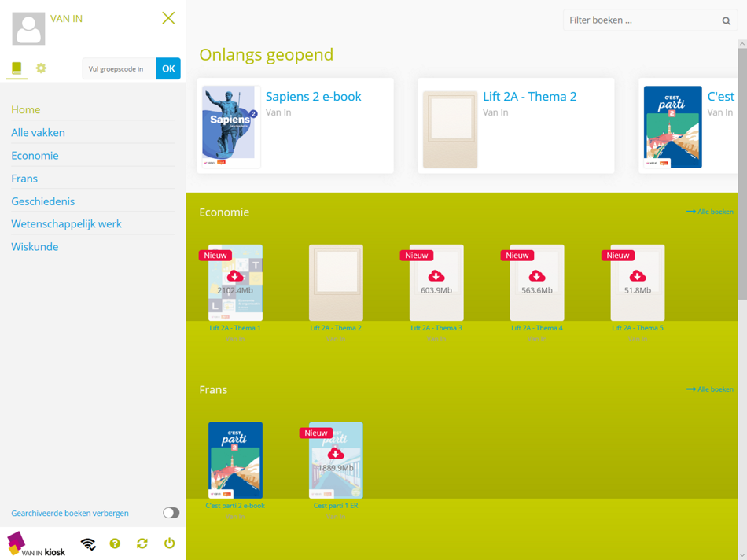Click Alle boeken link for Economie
This screenshot has height=560, width=747.
click(710, 212)
